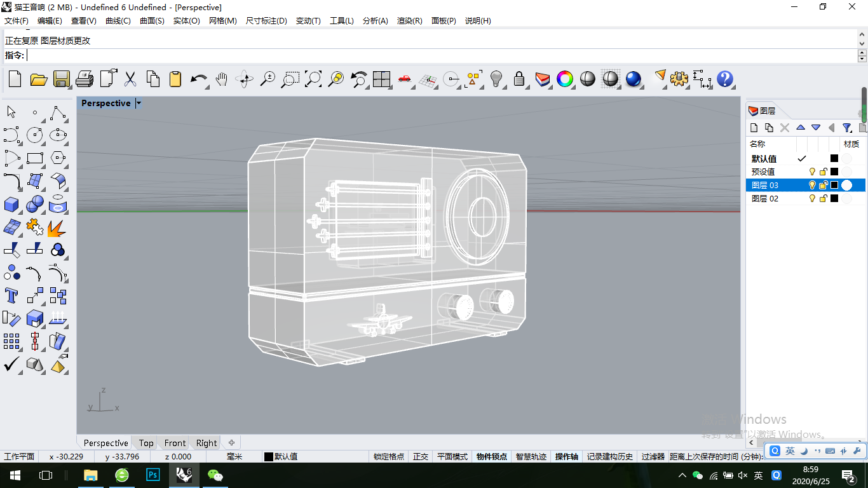
Task: Toggle 锁定格点 grid snap in status bar
Action: 389,456
